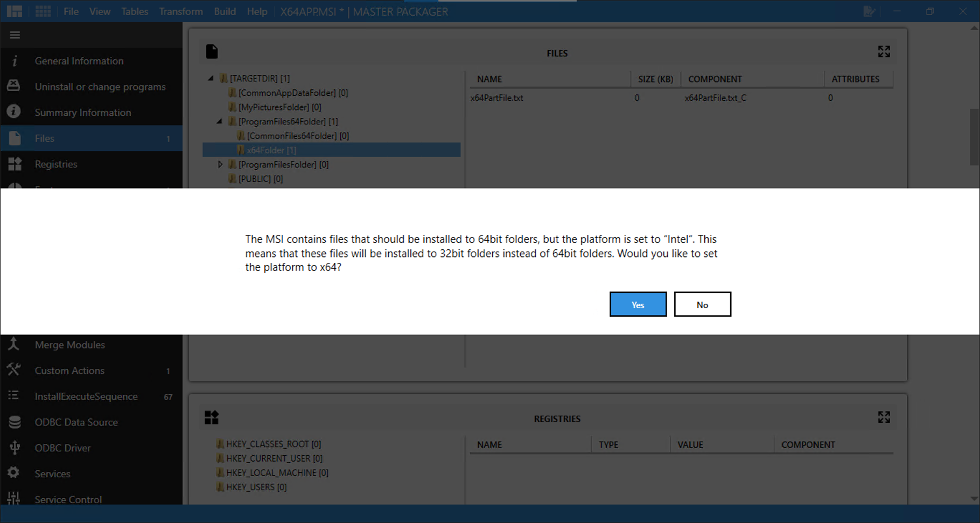Sort files by SIZE (KB) column
Image resolution: width=980 pixels, height=523 pixels.
pyautogui.click(x=655, y=79)
